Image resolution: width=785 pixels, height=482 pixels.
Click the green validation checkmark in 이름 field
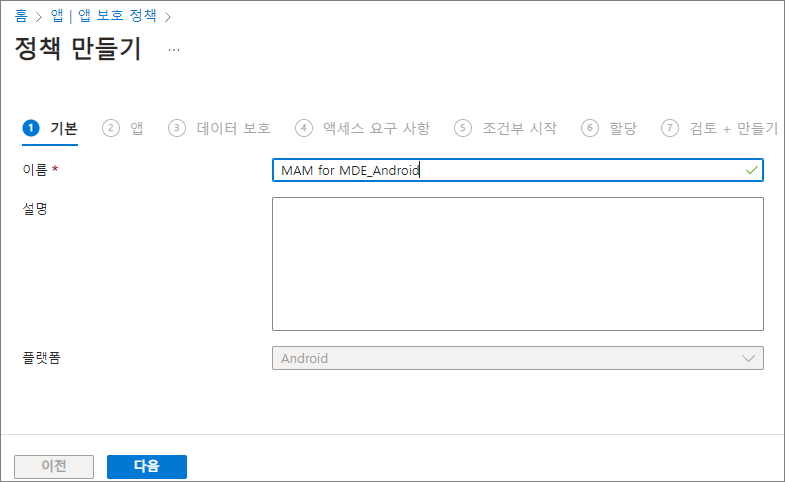pyautogui.click(x=751, y=170)
